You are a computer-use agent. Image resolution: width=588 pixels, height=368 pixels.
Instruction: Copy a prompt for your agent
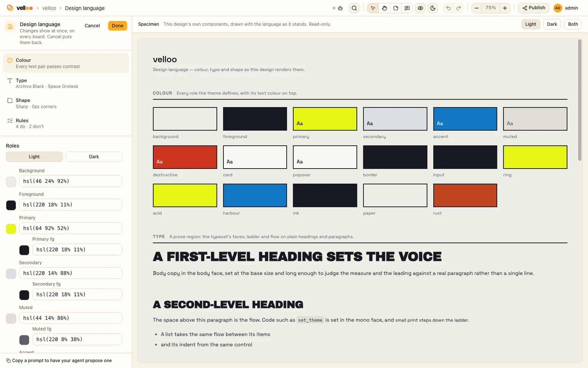point(59,361)
